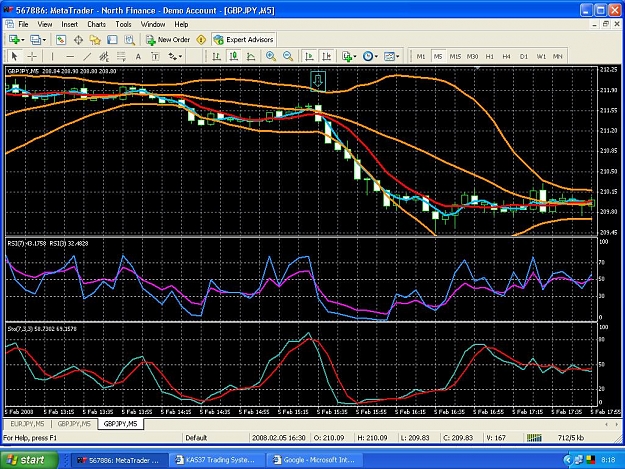The width and height of the screenshot is (625, 469).
Task: Switch timeframe to W1
Action: (x=541, y=57)
